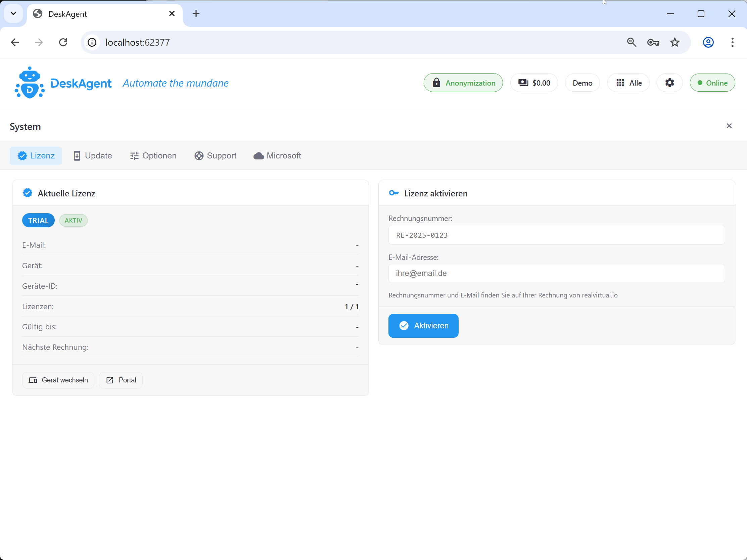Go to the Support tab

point(216,156)
